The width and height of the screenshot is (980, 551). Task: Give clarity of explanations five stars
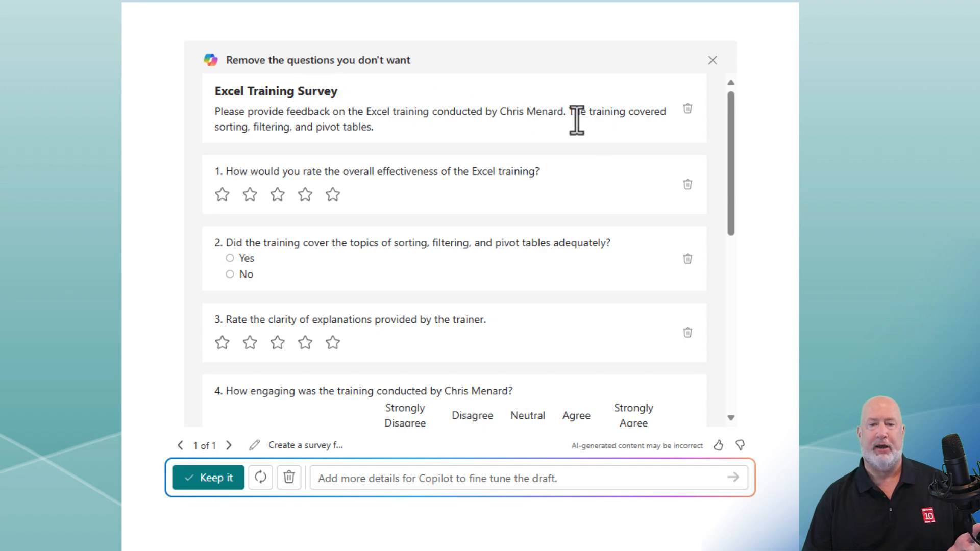(332, 342)
